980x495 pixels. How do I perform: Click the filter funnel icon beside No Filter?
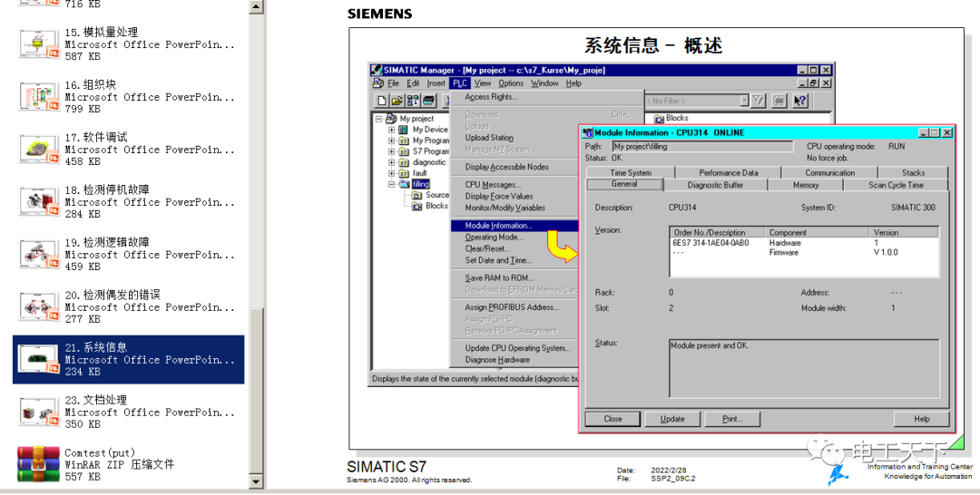[758, 101]
